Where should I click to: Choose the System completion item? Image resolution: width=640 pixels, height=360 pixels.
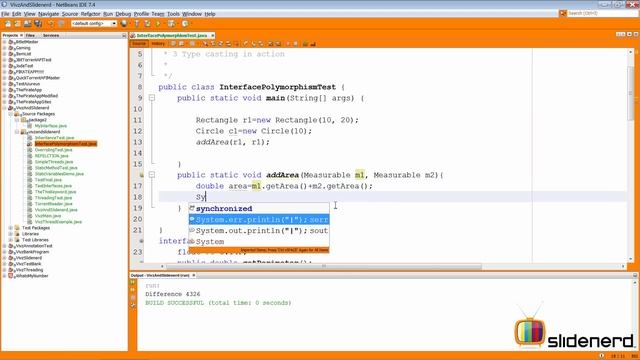(x=259, y=242)
